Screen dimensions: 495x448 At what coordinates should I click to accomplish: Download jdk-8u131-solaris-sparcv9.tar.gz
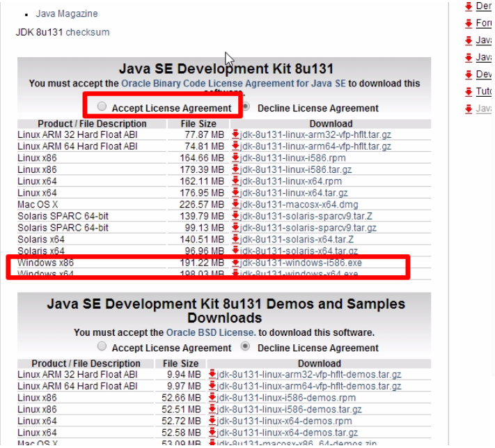pyautogui.click(x=308, y=228)
